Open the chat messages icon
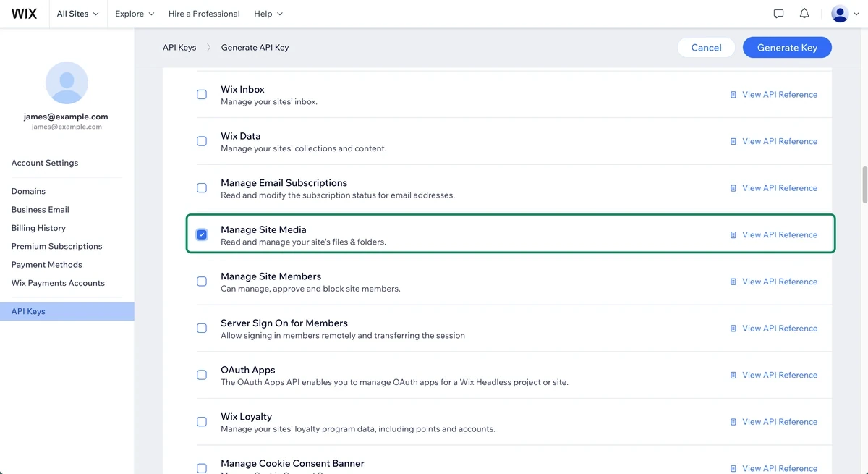 pyautogui.click(x=778, y=14)
